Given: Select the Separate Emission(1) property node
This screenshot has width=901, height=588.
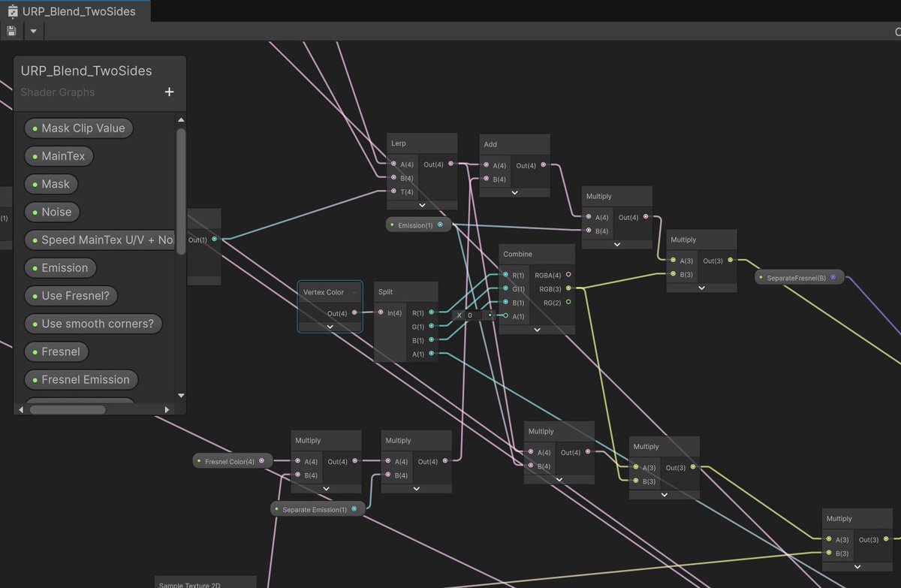Looking at the screenshot, I should [x=318, y=509].
